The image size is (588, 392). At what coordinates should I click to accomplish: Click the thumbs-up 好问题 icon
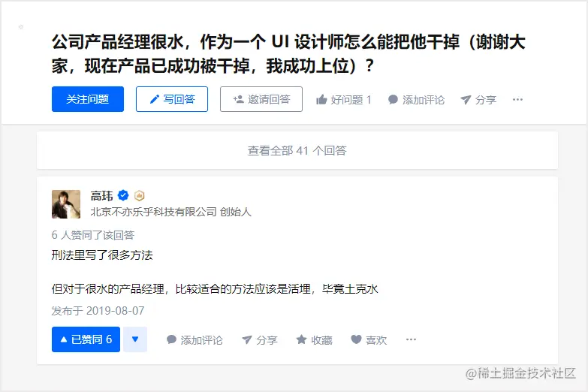click(x=321, y=100)
